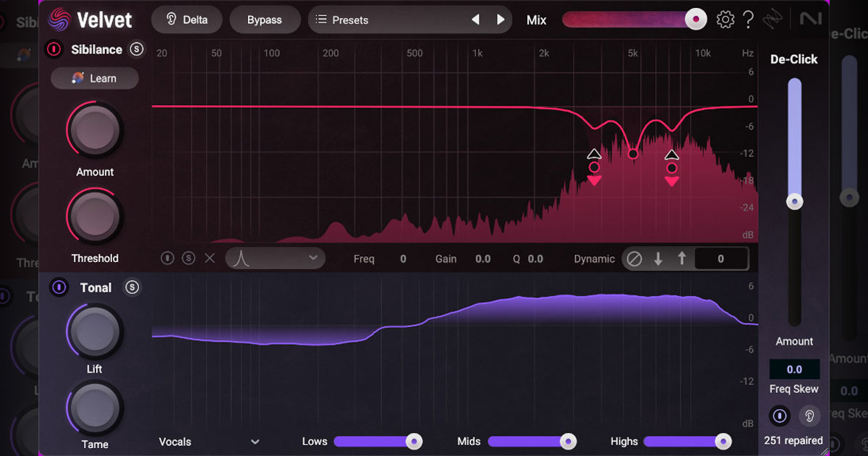This screenshot has width=868, height=456.
Task: Click the left band's upper white triangle
Action: click(594, 153)
